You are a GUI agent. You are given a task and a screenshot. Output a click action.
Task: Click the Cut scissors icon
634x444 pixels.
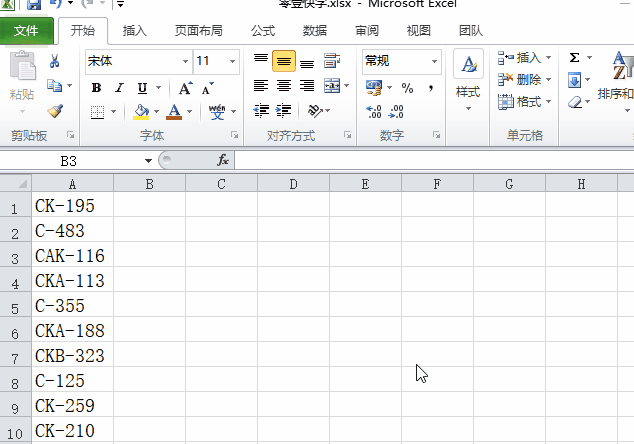55,61
